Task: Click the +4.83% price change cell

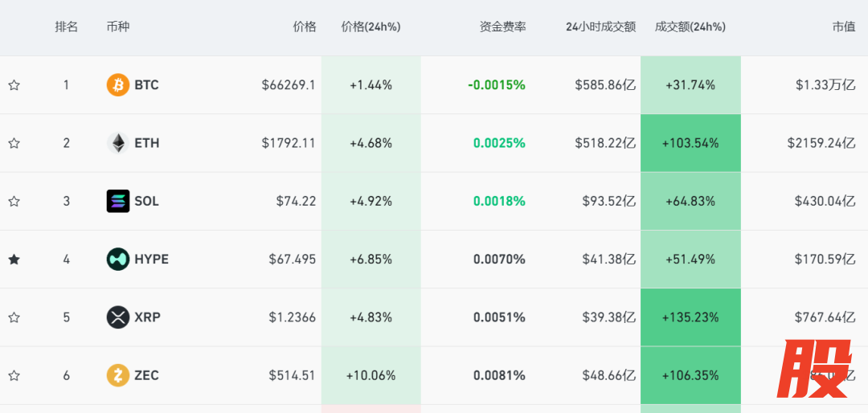Action: point(371,317)
